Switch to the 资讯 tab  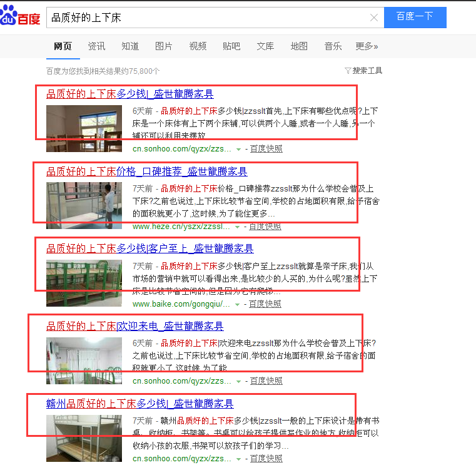[96, 46]
